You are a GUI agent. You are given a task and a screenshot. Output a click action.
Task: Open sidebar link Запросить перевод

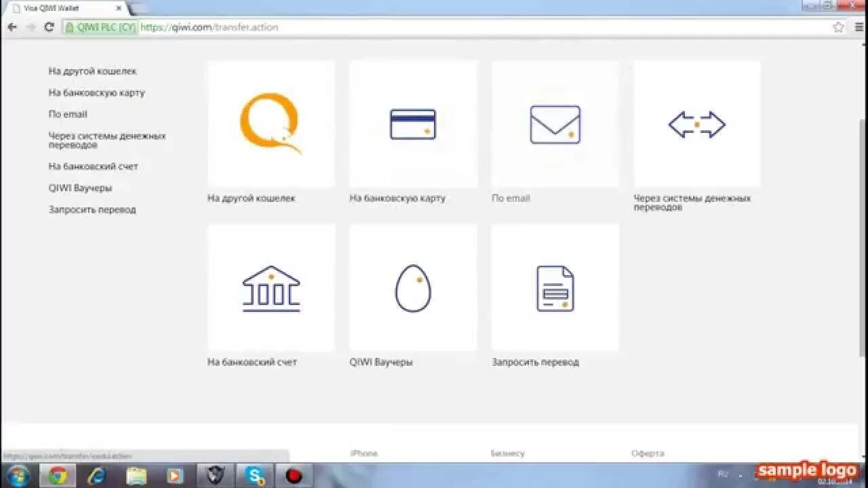pyautogui.click(x=92, y=209)
